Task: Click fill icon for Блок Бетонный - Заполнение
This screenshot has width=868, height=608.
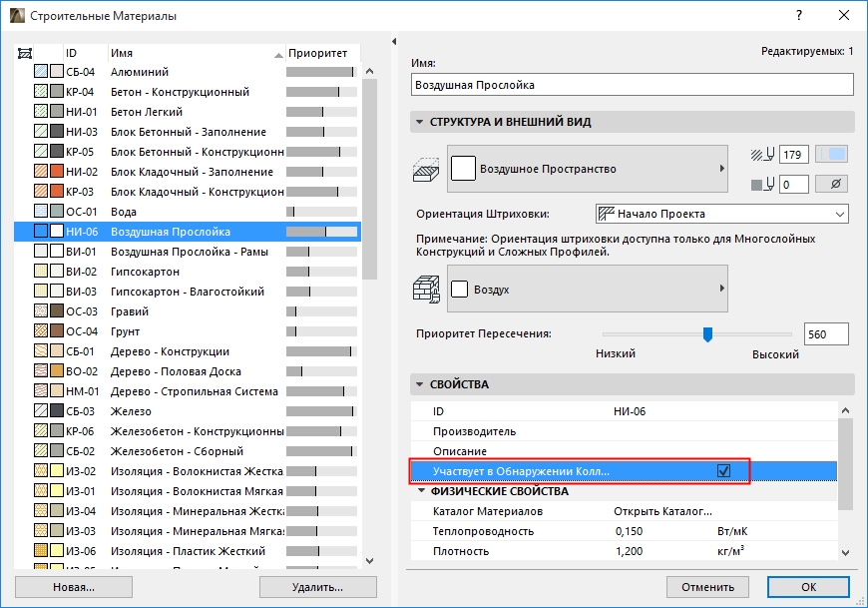Action: (x=41, y=131)
